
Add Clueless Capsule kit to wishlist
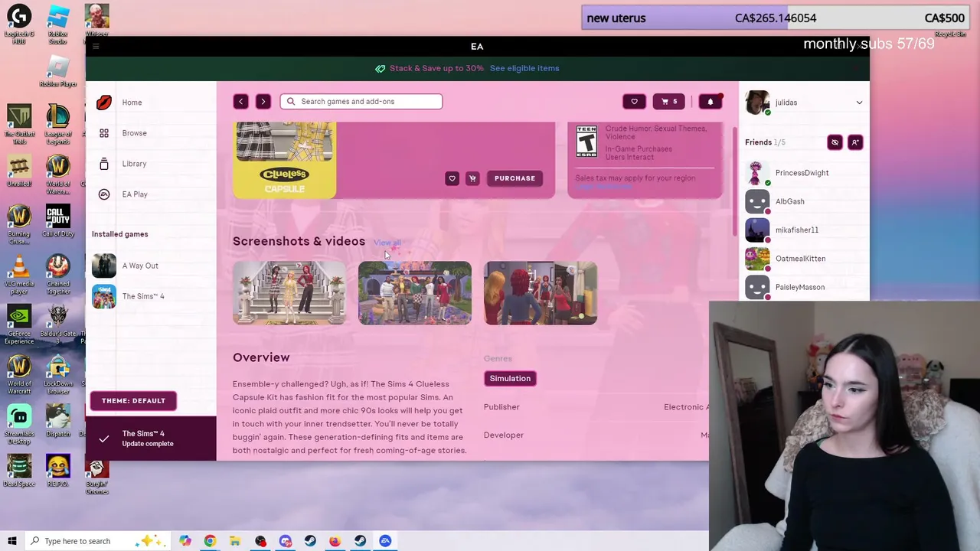pyautogui.click(x=452, y=178)
